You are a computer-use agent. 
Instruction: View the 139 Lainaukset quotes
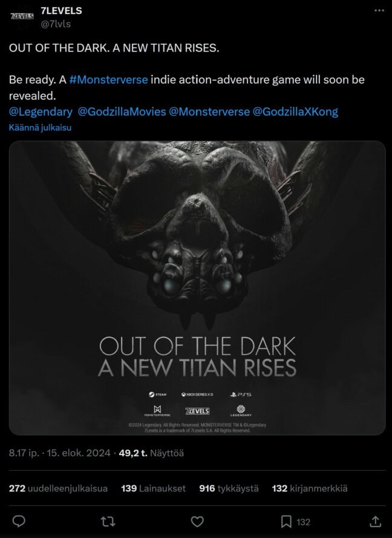(x=153, y=488)
